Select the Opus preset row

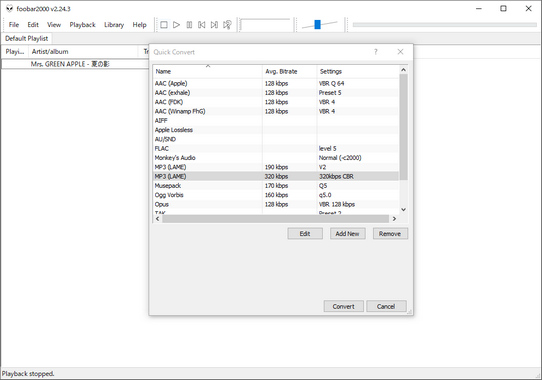tap(276, 204)
